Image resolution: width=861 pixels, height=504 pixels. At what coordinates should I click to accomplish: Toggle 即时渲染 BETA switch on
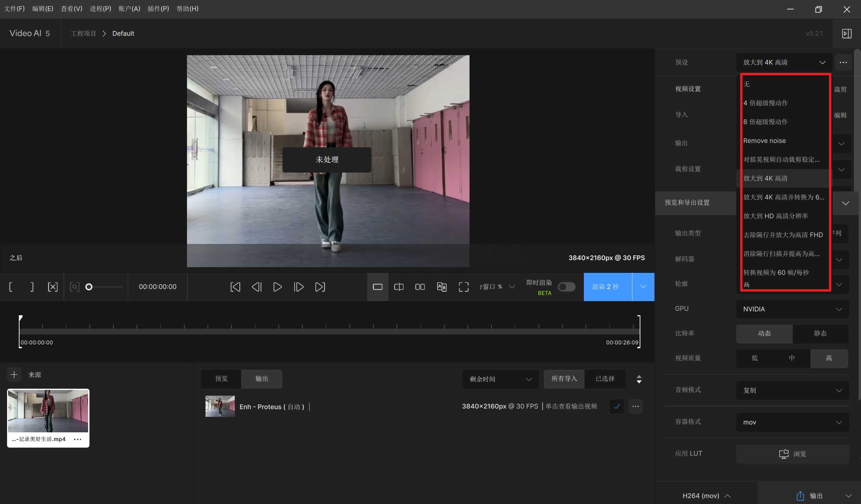coord(565,286)
